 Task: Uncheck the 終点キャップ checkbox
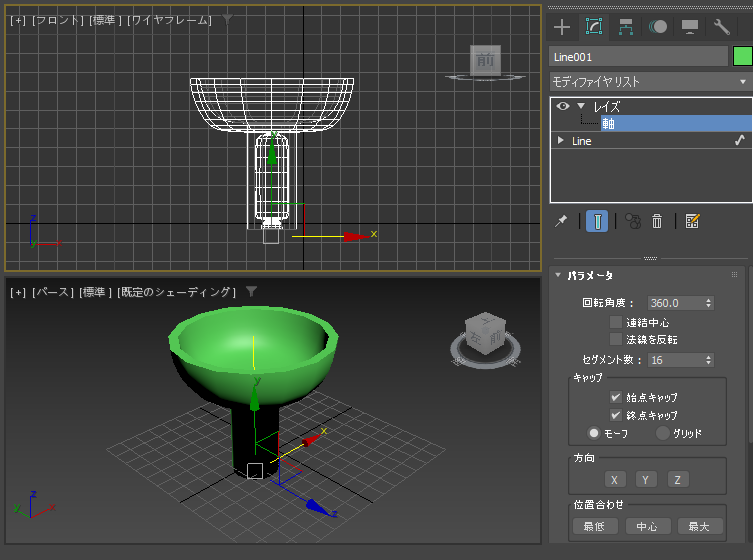[616, 415]
